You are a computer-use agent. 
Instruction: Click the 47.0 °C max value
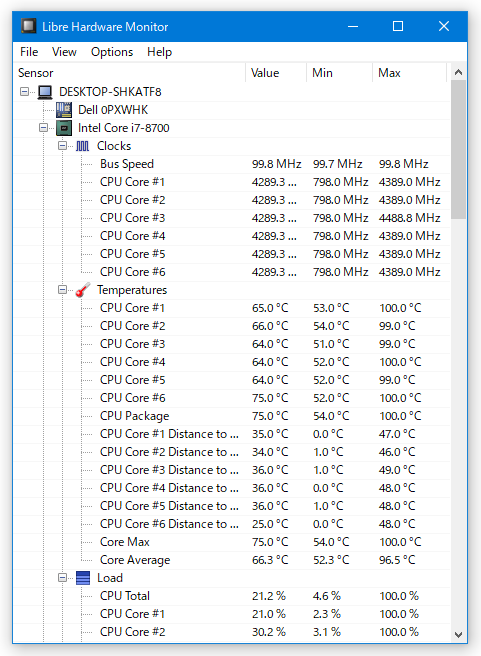[x=397, y=433]
